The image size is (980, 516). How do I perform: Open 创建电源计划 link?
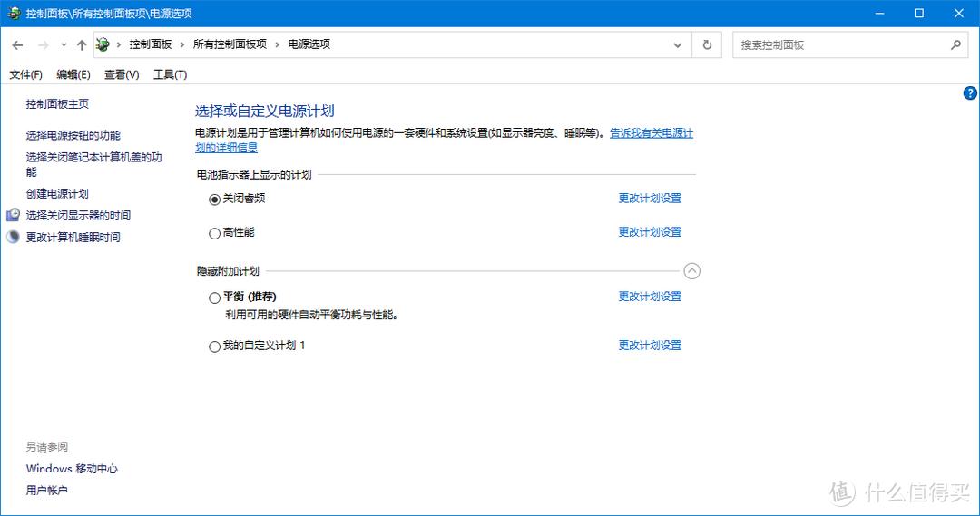57,194
